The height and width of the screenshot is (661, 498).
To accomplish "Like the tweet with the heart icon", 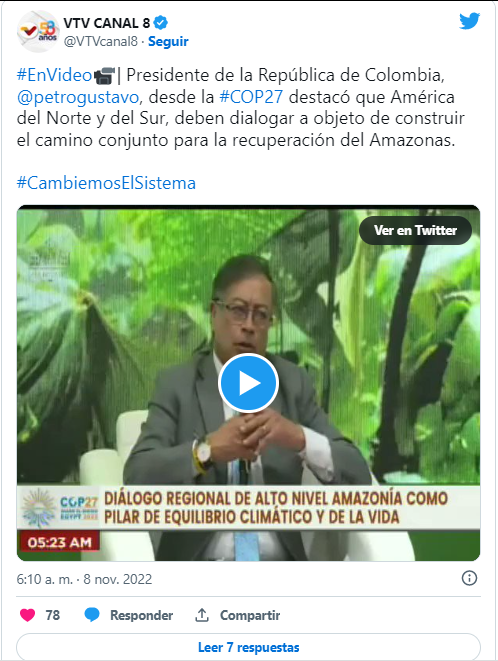I will (27, 615).
